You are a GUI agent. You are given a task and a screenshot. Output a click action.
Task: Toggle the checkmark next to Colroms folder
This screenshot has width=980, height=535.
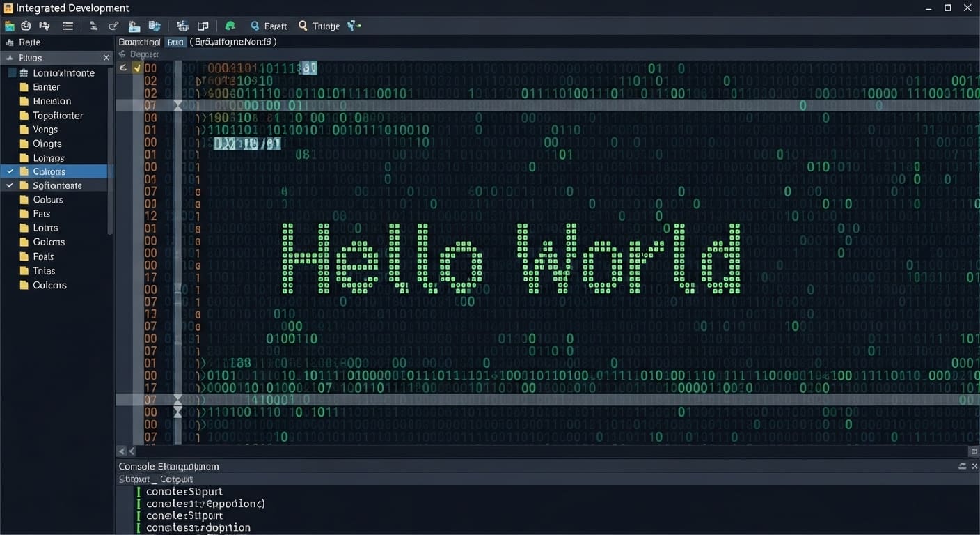point(10,171)
